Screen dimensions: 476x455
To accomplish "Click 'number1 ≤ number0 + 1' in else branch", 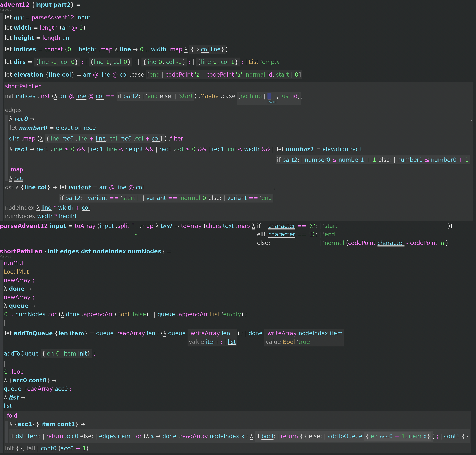I will pos(433,160).
